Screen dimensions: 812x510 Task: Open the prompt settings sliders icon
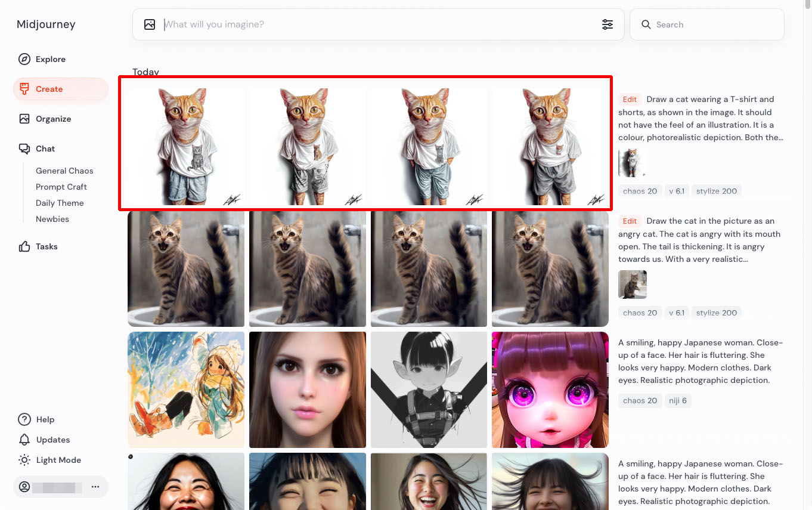[608, 24]
